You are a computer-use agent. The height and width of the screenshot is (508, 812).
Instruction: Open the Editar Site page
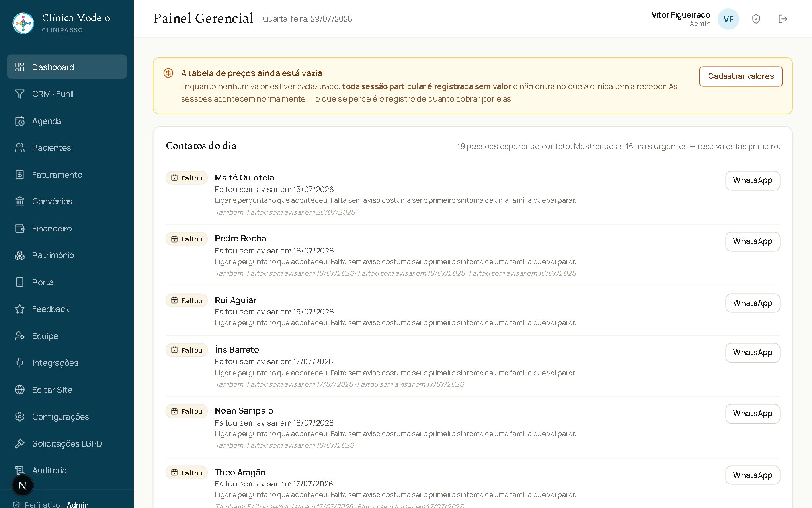67,390
